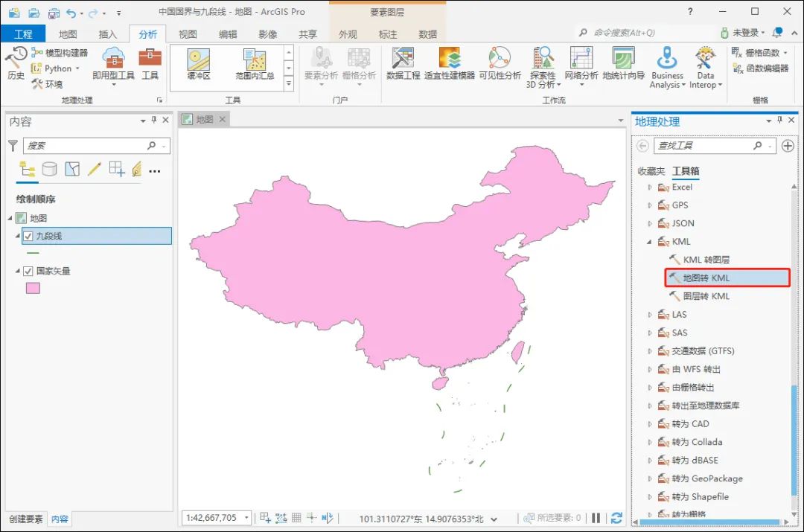Expand the Excel toolbox
Viewport: 804px width, 532px height.
pos(649,187)
